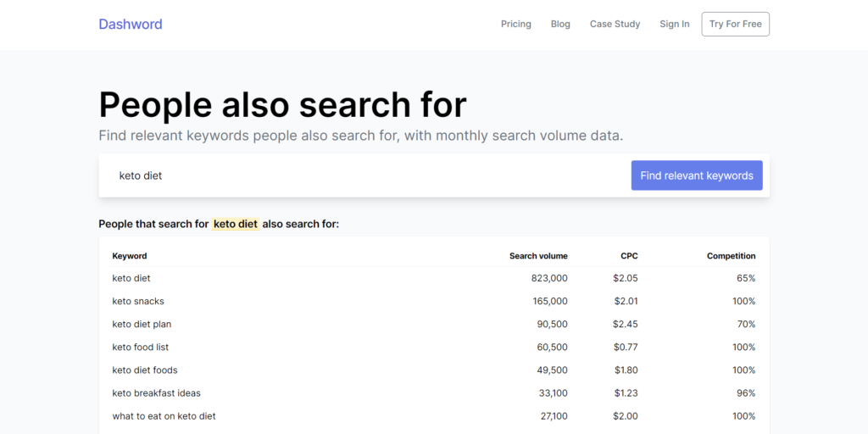868x434 pixels.
Task: Click the 823,000 search volume value
Action: 549,278
